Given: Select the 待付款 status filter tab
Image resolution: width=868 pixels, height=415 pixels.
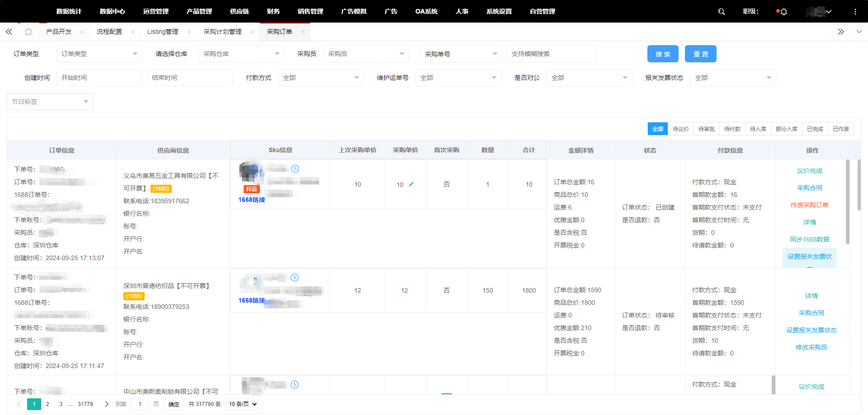Looking at the screenshot, I should point(732,129).
